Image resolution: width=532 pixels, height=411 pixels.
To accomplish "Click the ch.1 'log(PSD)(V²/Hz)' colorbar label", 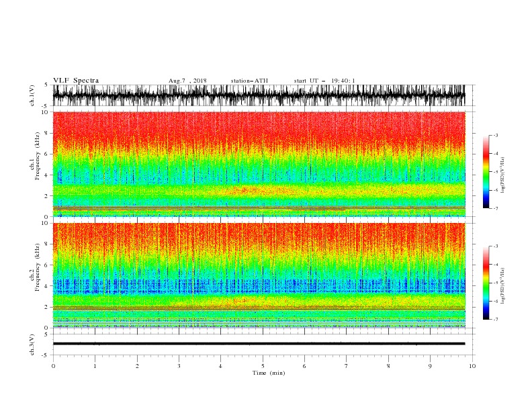I will 503,175.
